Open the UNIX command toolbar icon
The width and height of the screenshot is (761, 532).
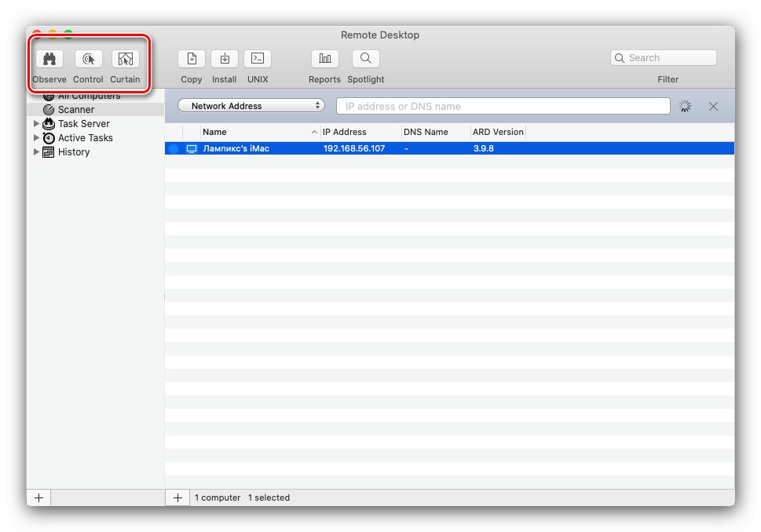point(258,59)
